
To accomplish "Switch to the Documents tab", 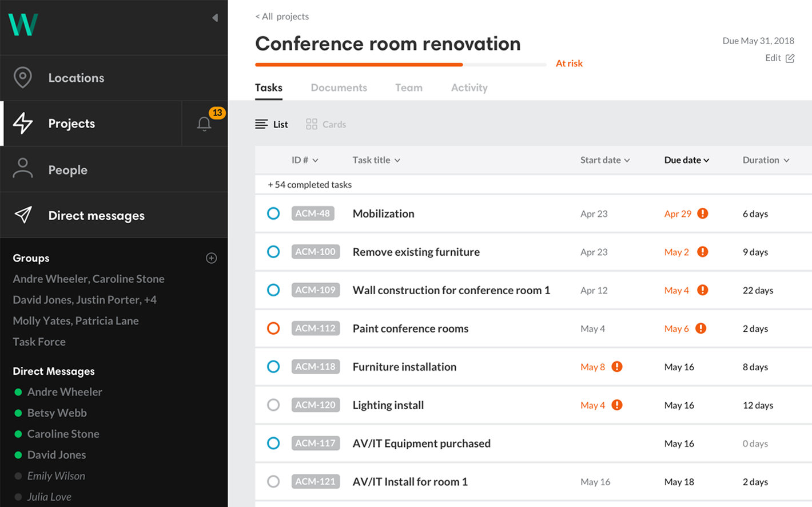I will (339, 88).
